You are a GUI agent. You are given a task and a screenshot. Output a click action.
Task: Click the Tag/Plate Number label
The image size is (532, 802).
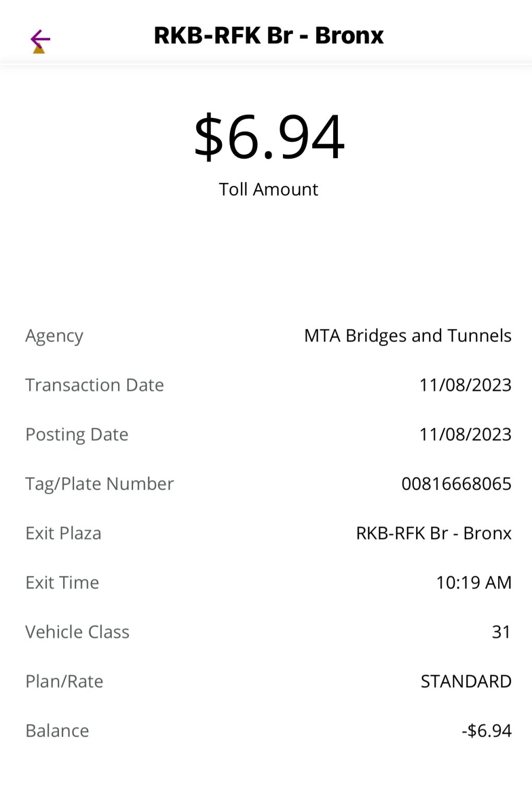[99, 483]
